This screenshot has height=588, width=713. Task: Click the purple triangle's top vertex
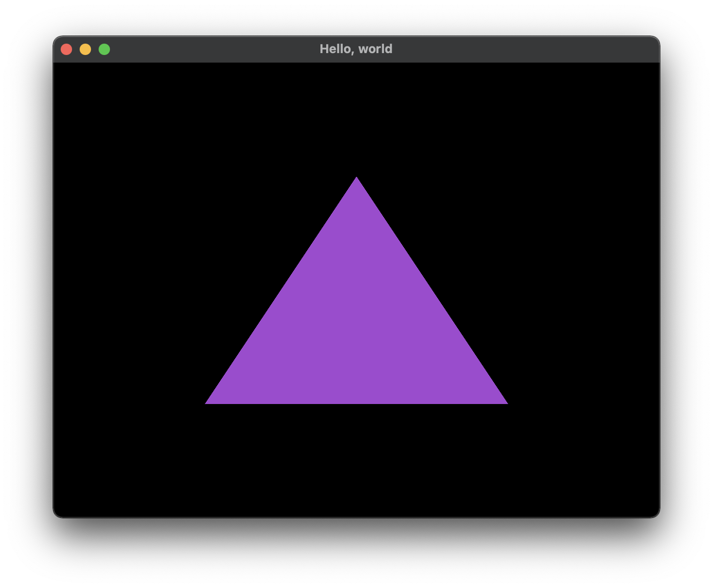click(356, 180)
